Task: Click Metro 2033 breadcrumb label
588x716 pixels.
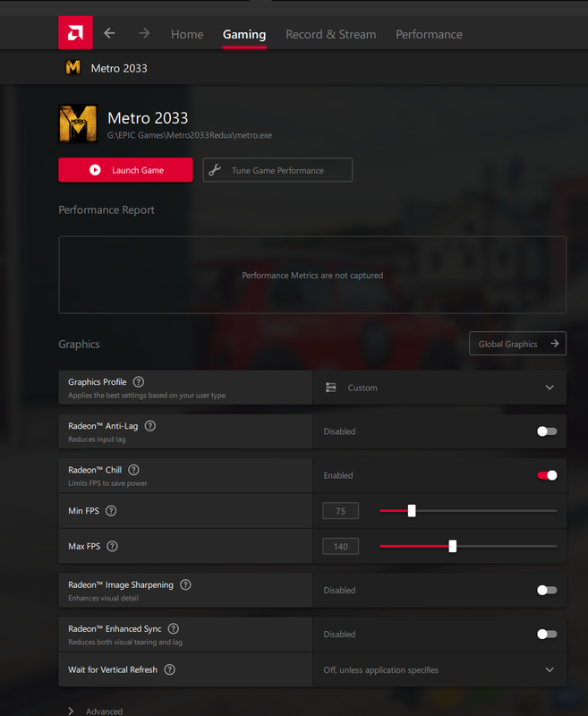Action: click(119, 68)
